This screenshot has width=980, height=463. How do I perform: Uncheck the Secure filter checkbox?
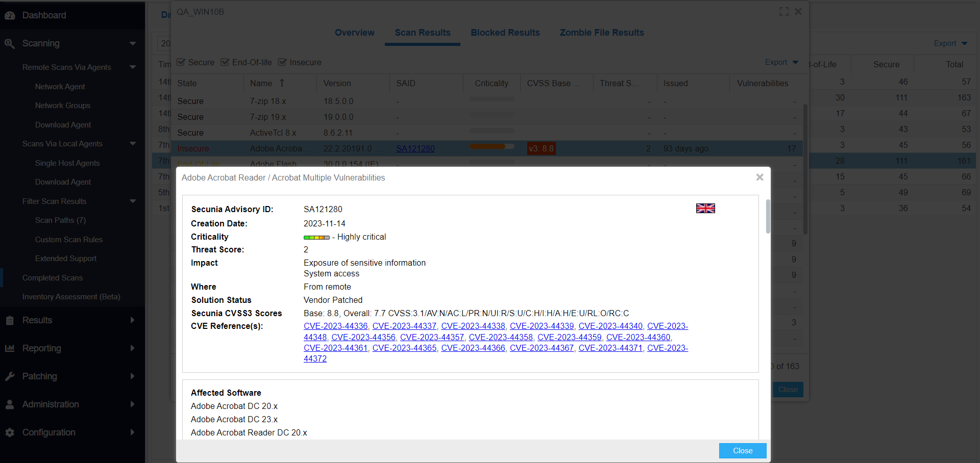181,62
